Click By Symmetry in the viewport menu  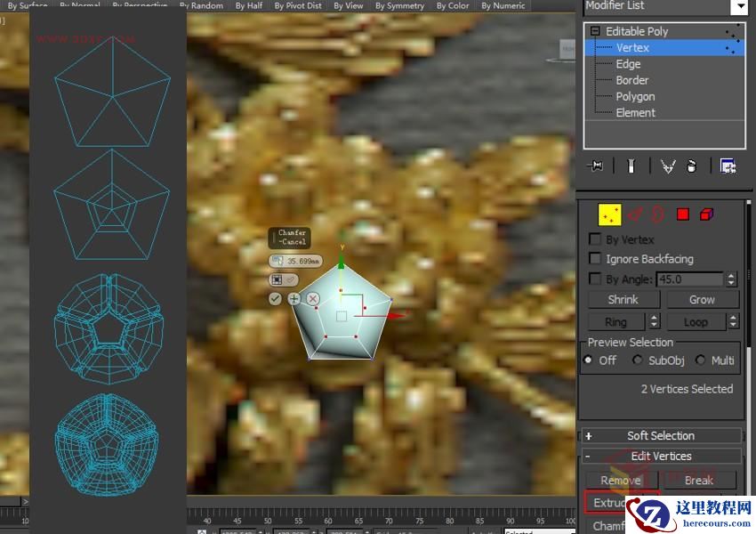(398, 5)
